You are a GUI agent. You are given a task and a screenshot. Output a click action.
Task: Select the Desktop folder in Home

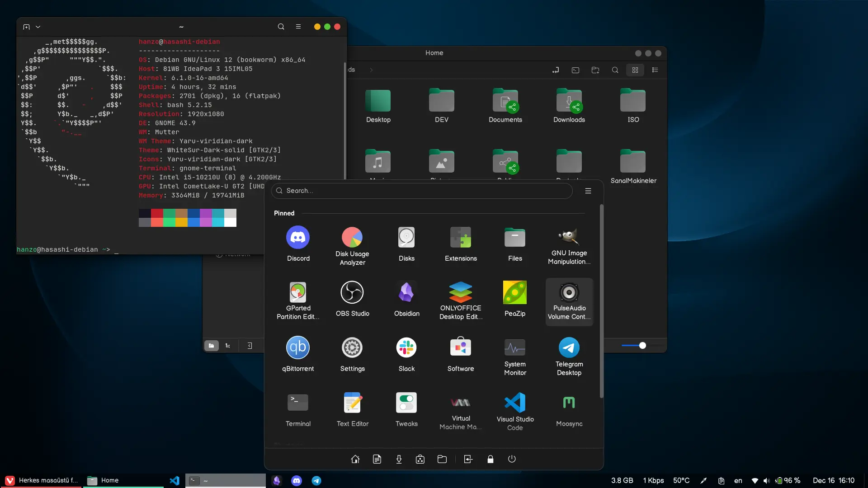[x=378, y=106]
